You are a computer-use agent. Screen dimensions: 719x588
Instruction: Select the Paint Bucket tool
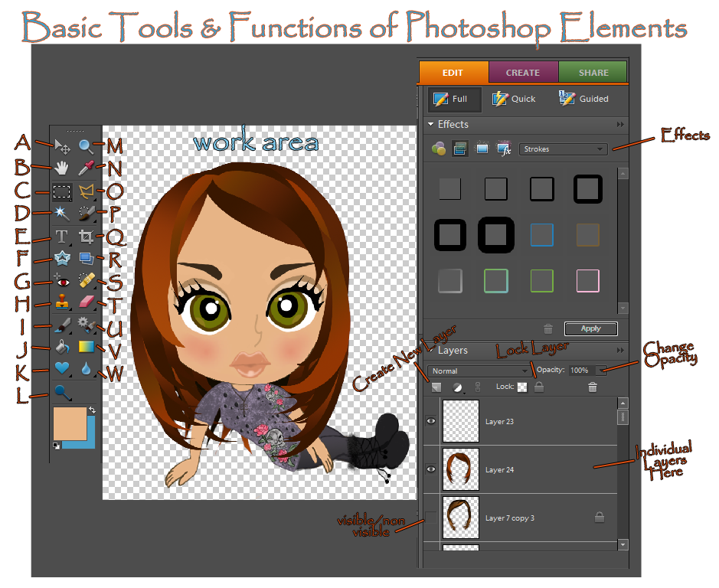62,347
